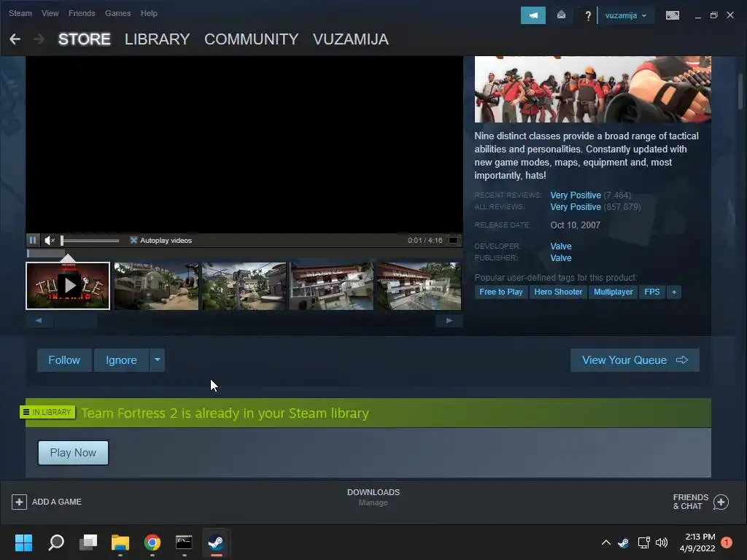Open the tray volume speaker icon
Screen dimensions: 747x560
click(662, 542)
